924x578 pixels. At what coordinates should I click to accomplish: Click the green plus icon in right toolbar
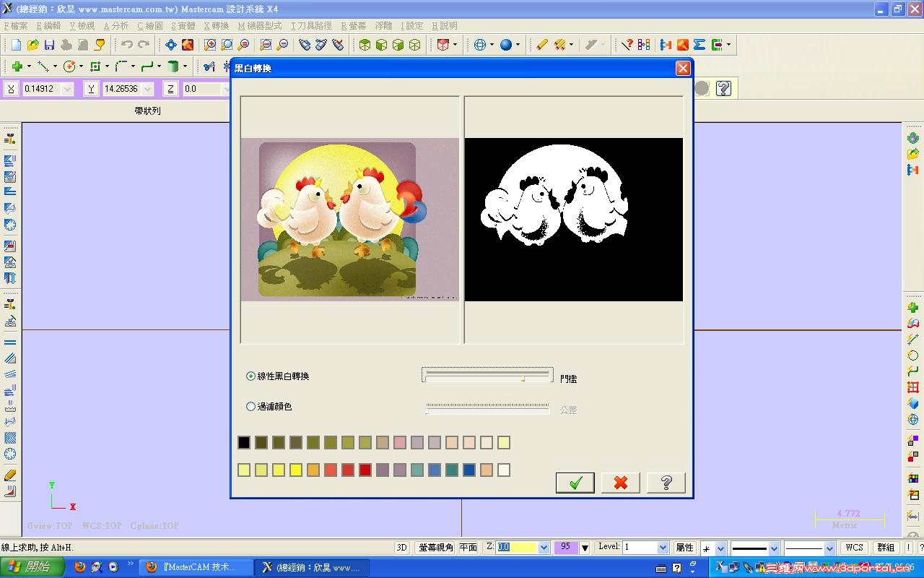point(913,308)
